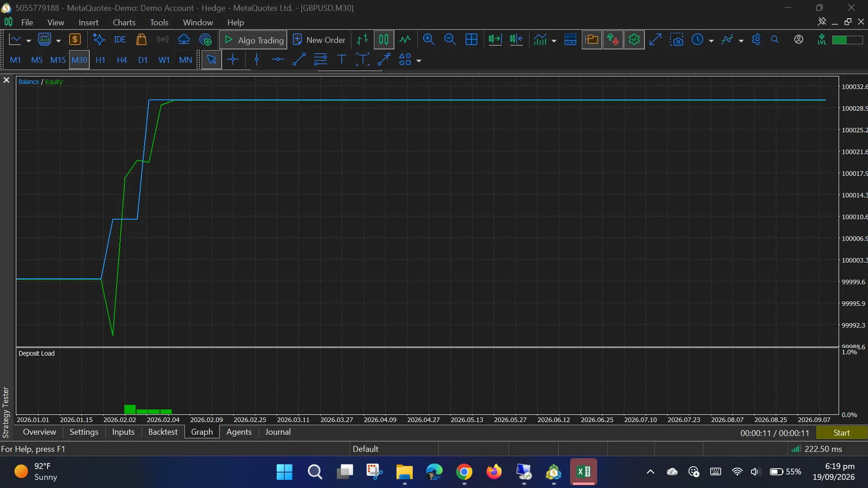Click the search magnifier in toolbar

tap(774, 40)
